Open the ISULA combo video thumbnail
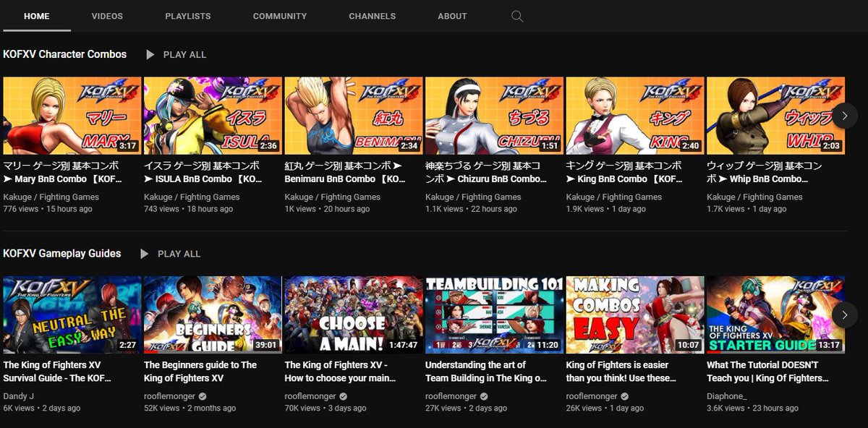Image resolution: width=868 pixels, height=428 pixels. point(213,116)
